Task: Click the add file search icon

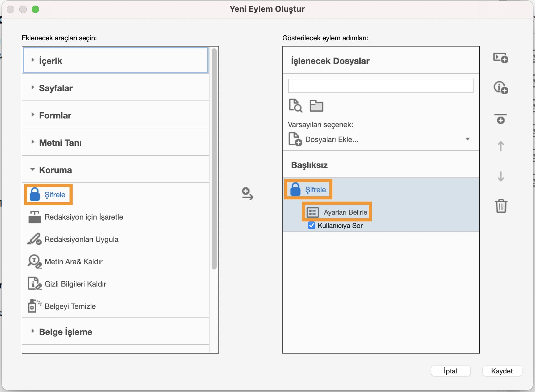Action: pyautogui.click(x=295, y=105)
